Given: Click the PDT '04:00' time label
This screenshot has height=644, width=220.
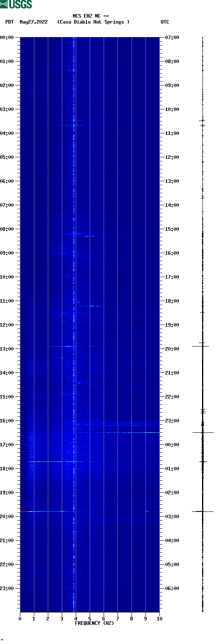Looking at the screenshot, I should coord(7,133).
